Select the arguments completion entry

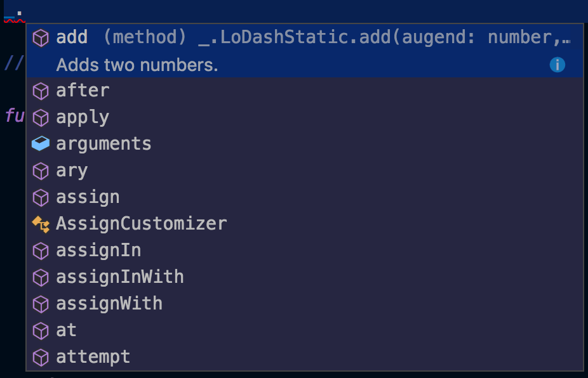pyautogui.click(x=104, y=144)
